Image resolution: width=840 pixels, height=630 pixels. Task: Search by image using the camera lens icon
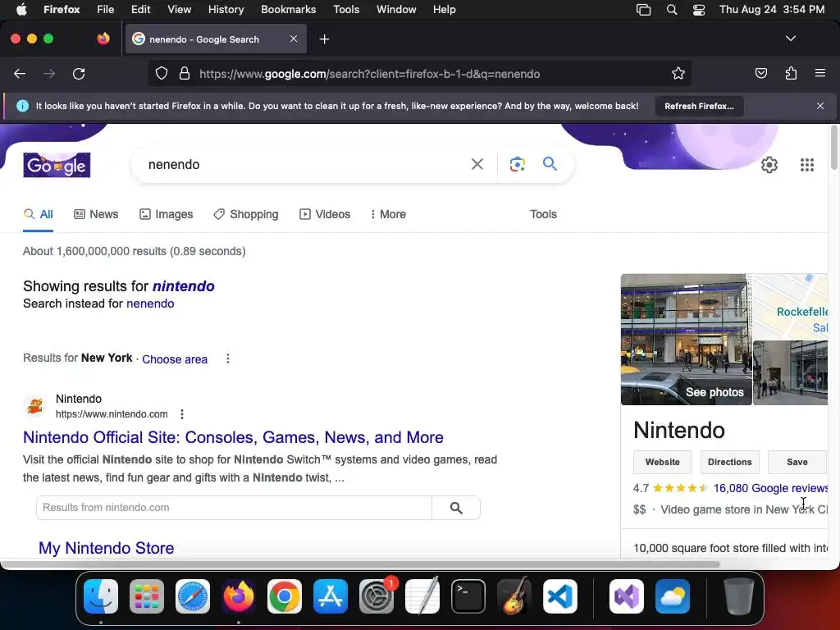[x=517, y=164]
